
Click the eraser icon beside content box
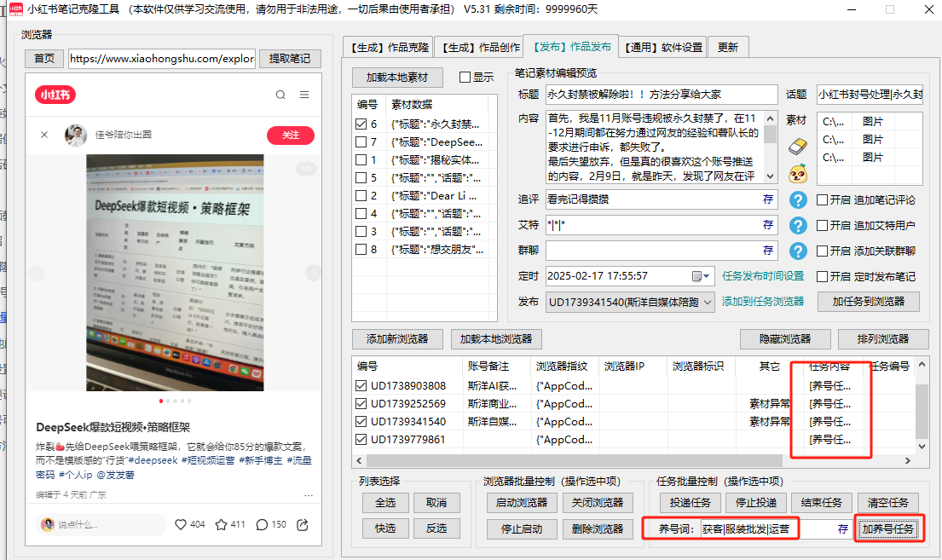[797, 147]
